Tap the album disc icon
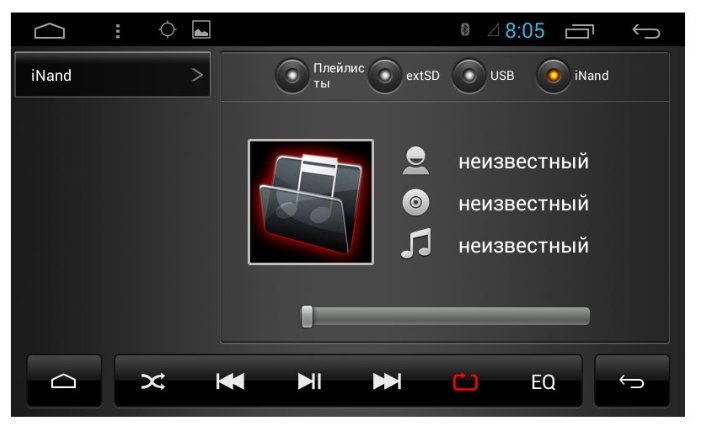701x431 pixels. coord(416,203)
